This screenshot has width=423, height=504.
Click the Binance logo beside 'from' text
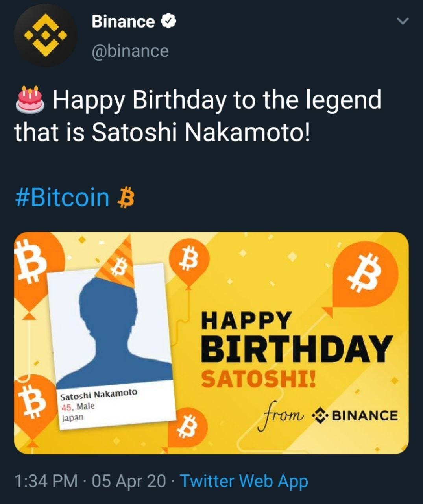[320, 415]
